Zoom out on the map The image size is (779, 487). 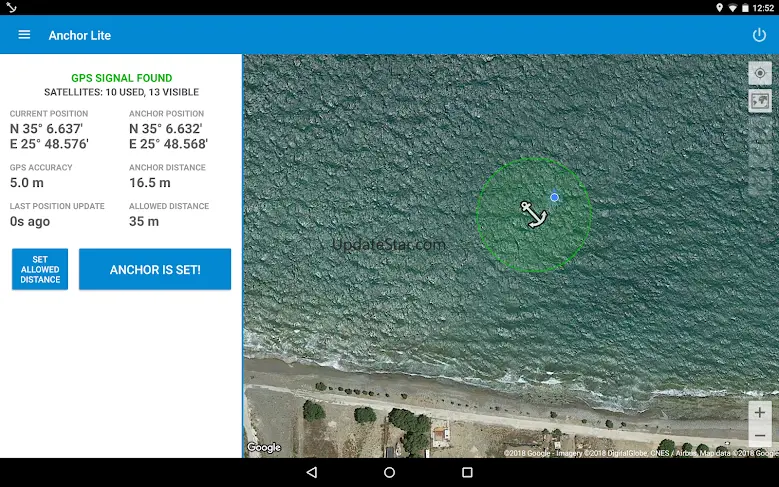pos(760,436)
